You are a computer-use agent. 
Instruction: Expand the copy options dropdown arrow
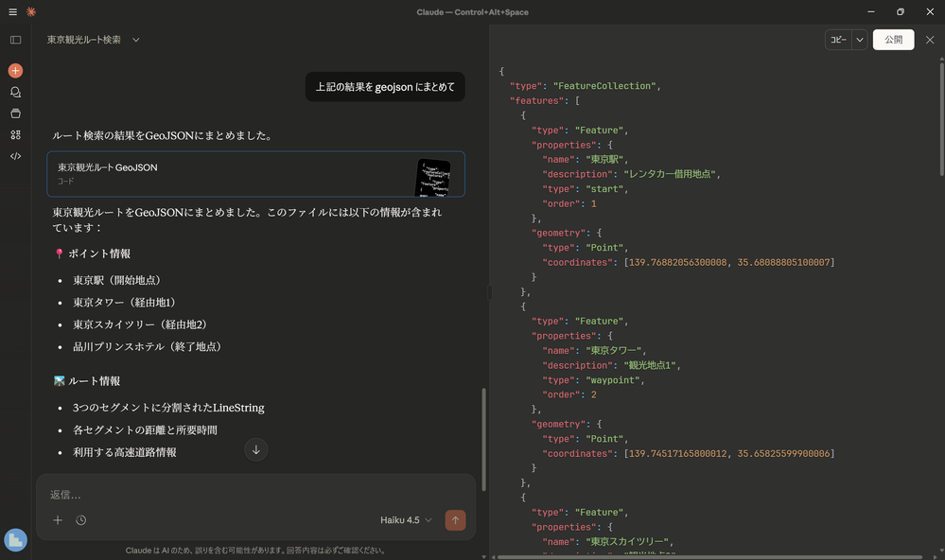pos(860,40)
